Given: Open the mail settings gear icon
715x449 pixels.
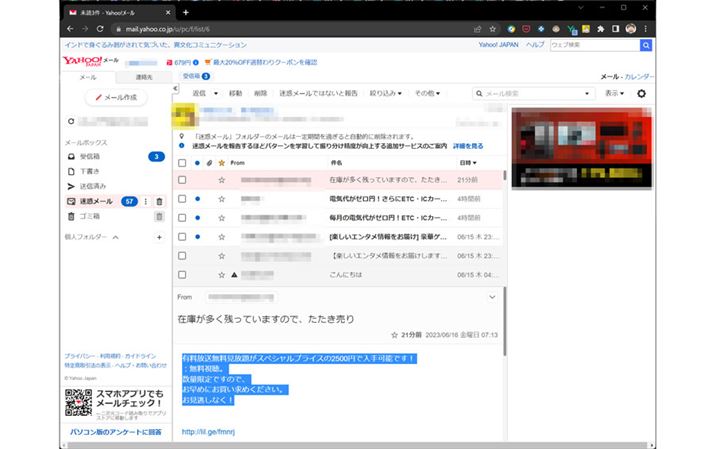Looking at the screenshot, I should pyautogui.click(x=641, y=93).
